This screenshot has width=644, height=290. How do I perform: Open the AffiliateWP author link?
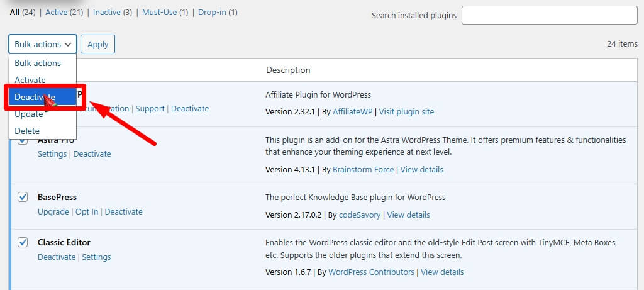(x=352, y=112)
